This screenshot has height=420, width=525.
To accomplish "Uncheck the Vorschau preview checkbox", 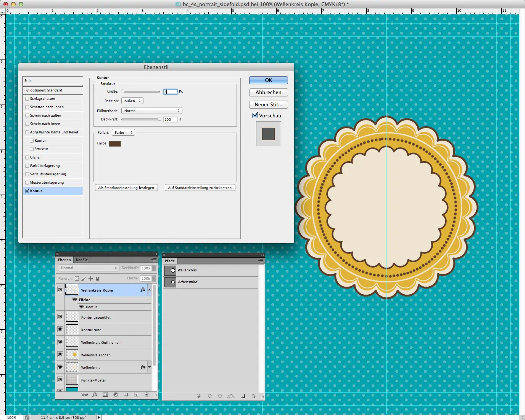I will click(255, 115).
